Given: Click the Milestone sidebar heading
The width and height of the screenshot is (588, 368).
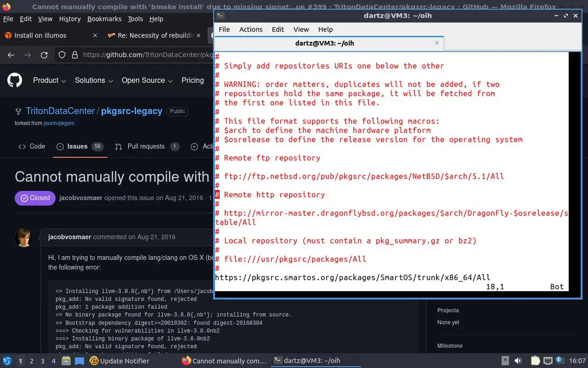Looking at the screenshot, I should click(450, 346).
